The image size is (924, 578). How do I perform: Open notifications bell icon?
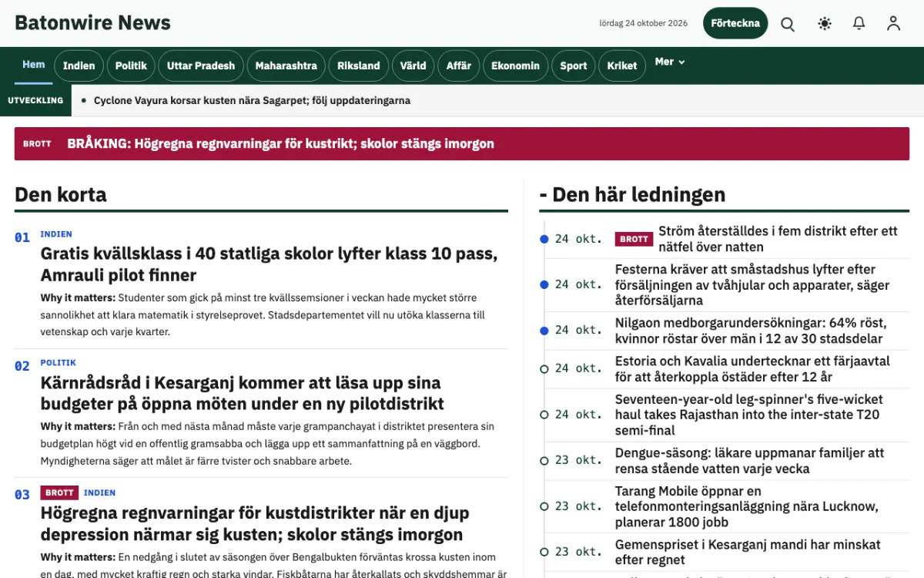[859, 23]
